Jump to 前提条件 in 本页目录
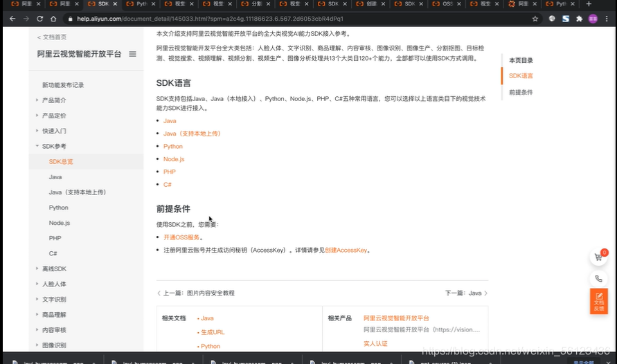This screenshot has width=617, height=364. pos(521,92)
